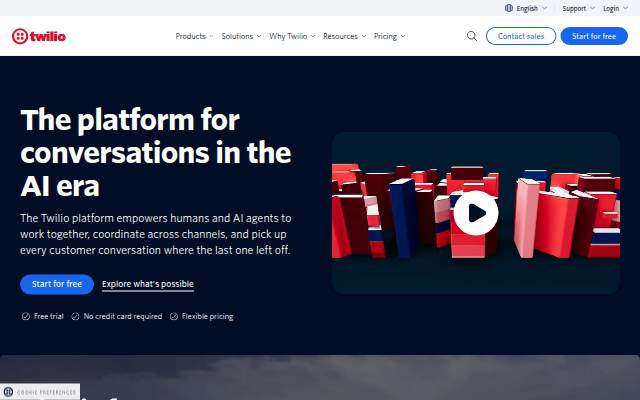Click the 'No credit card required' text
Screen dimensions: 640x400
[122, 316]
